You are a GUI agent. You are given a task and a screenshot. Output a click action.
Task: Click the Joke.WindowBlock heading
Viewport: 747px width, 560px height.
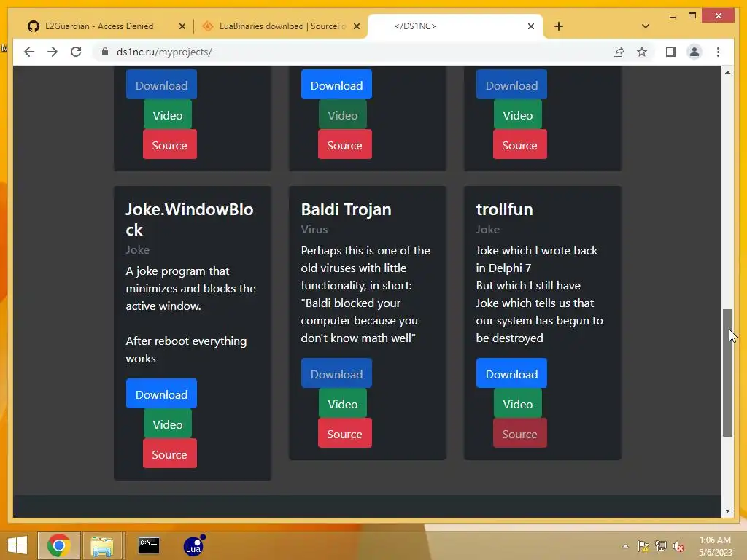190,219
